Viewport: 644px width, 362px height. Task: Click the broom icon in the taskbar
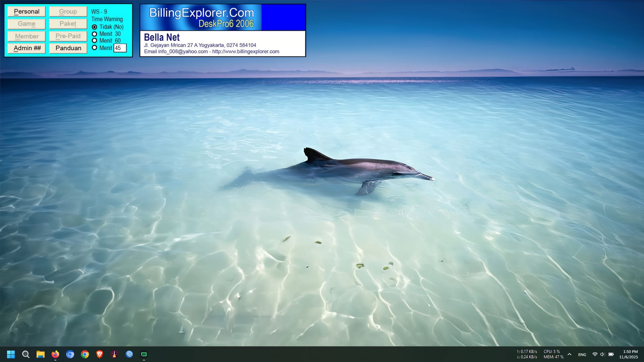pyautogui.click(x=114, y=354)
